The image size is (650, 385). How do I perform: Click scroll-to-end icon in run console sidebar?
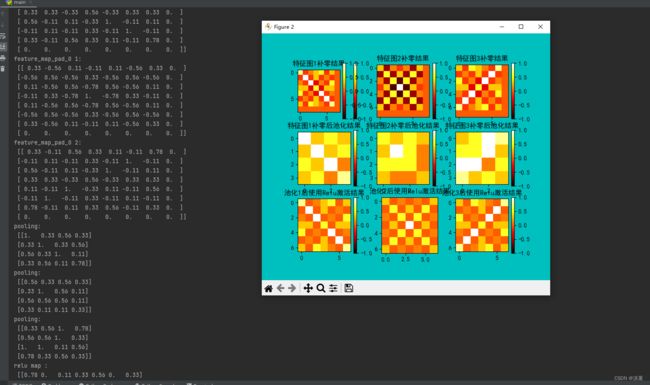3,47
